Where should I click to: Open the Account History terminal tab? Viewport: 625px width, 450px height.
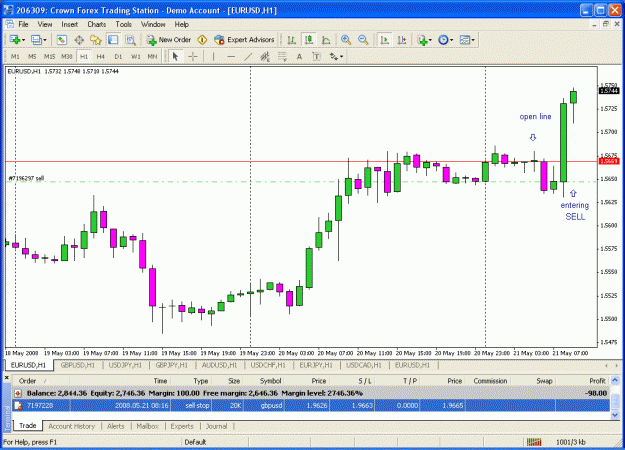tap(71, 426)
